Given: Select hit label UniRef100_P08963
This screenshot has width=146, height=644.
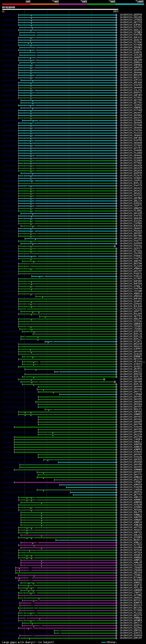Looking at the screenshot, I should tap(131, 256).
